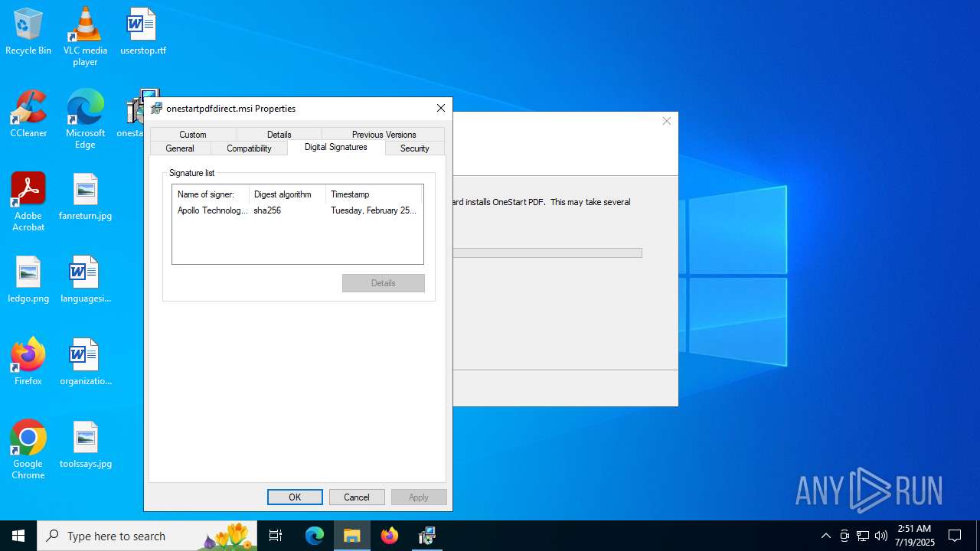The height and width of the screenshot is (551, 980).
Task: Select ledgo.png image file
Action: pos(28,280)
